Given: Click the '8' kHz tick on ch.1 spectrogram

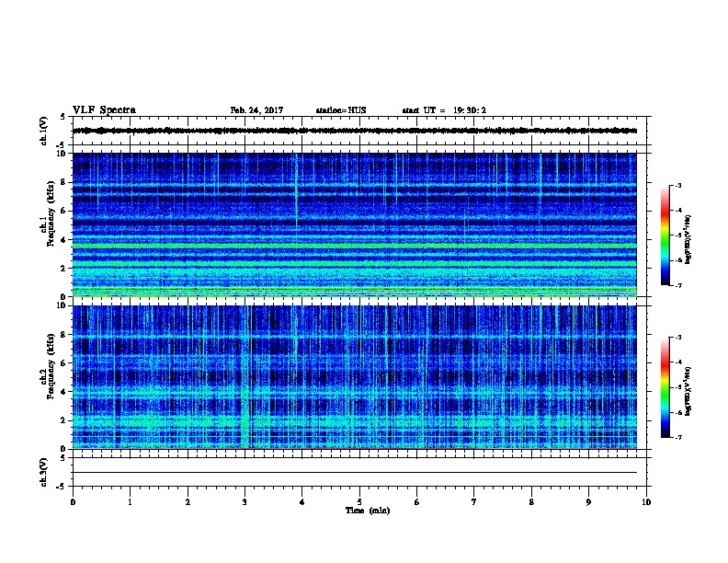Looking at the screenshot, I should pyautogui.click(x=64, y=182).
